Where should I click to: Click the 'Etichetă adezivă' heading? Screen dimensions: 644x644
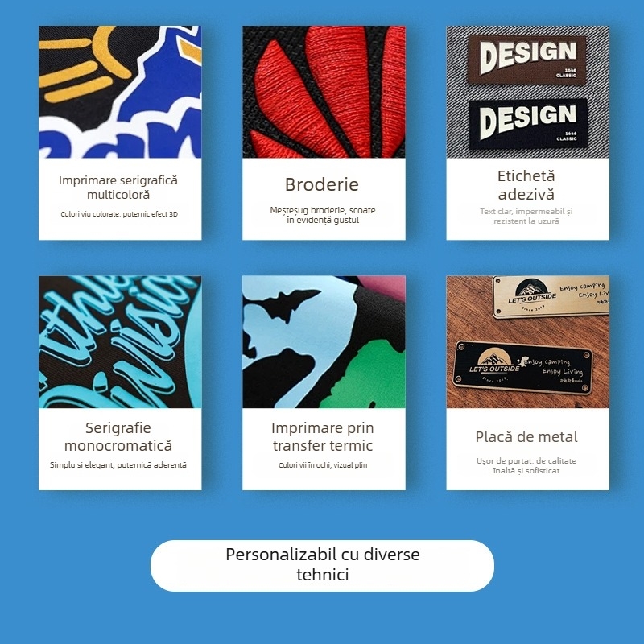tap(526, 185)
